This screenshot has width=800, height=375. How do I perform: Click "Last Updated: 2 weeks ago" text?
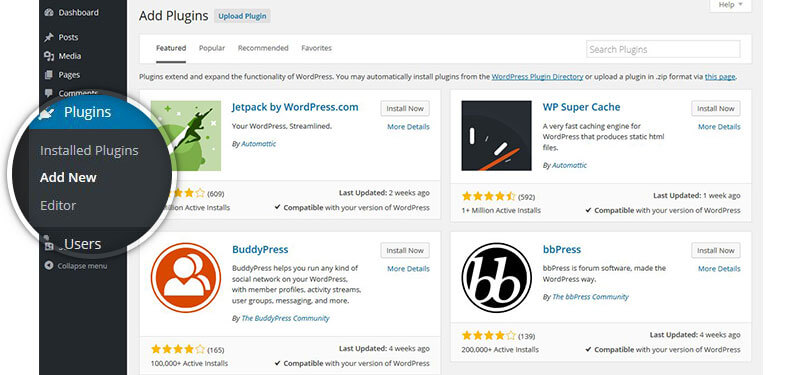(x=384, y=193)
